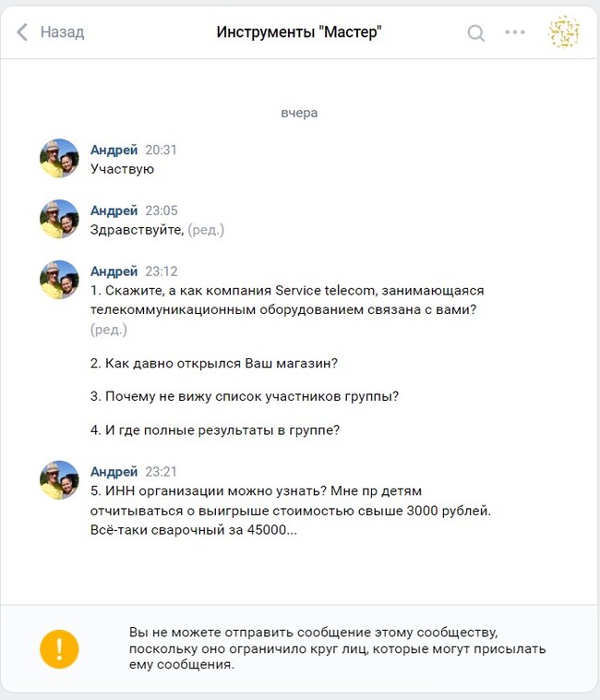Click sender name Андрей at 23:21

pos(114,471)
